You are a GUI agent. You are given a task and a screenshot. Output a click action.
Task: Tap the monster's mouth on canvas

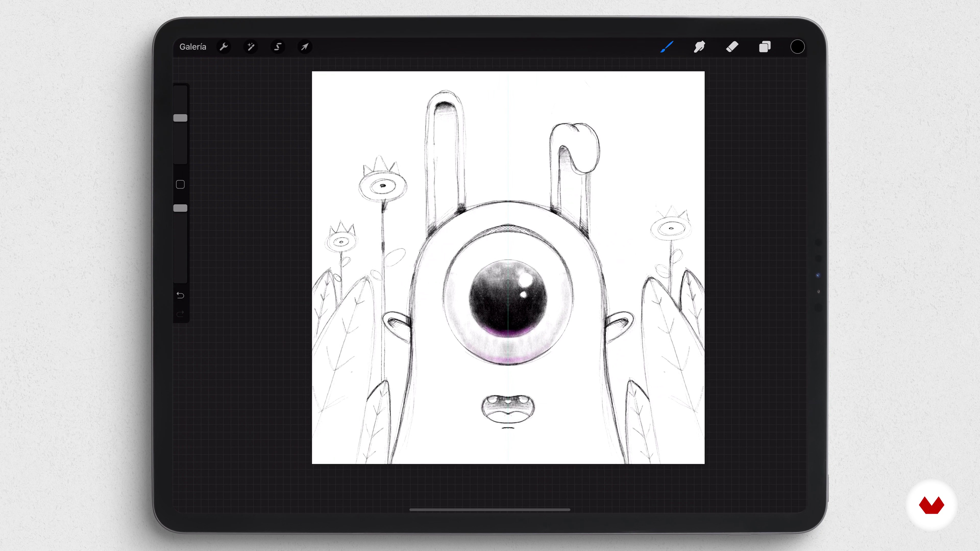(508, 409)
